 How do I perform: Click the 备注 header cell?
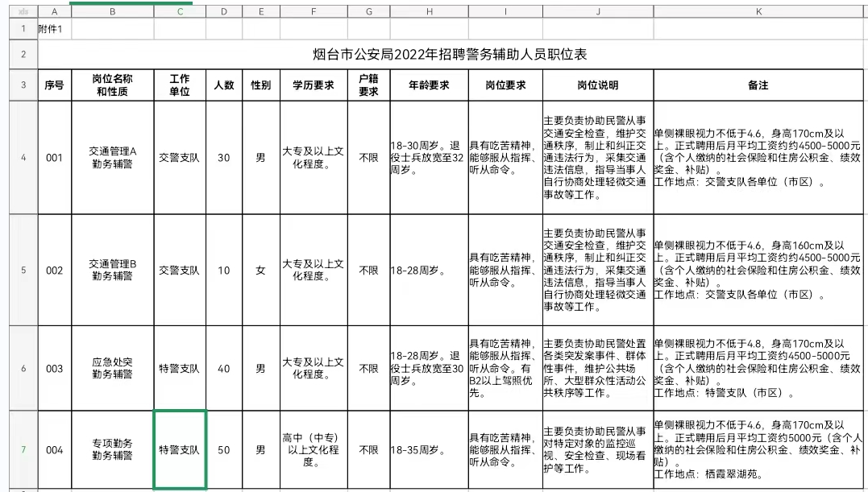(x=758, y=85)
